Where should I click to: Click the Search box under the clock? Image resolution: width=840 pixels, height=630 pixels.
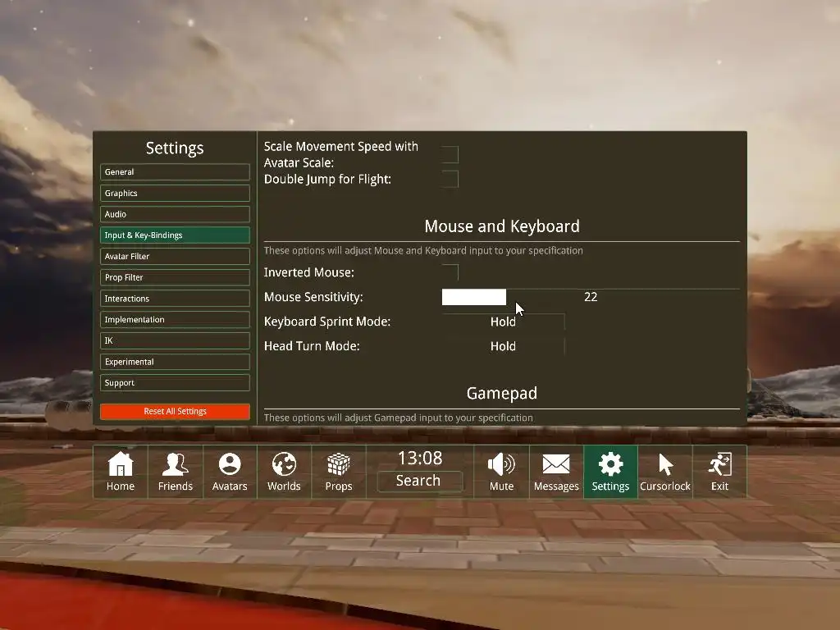click(419, 481)
